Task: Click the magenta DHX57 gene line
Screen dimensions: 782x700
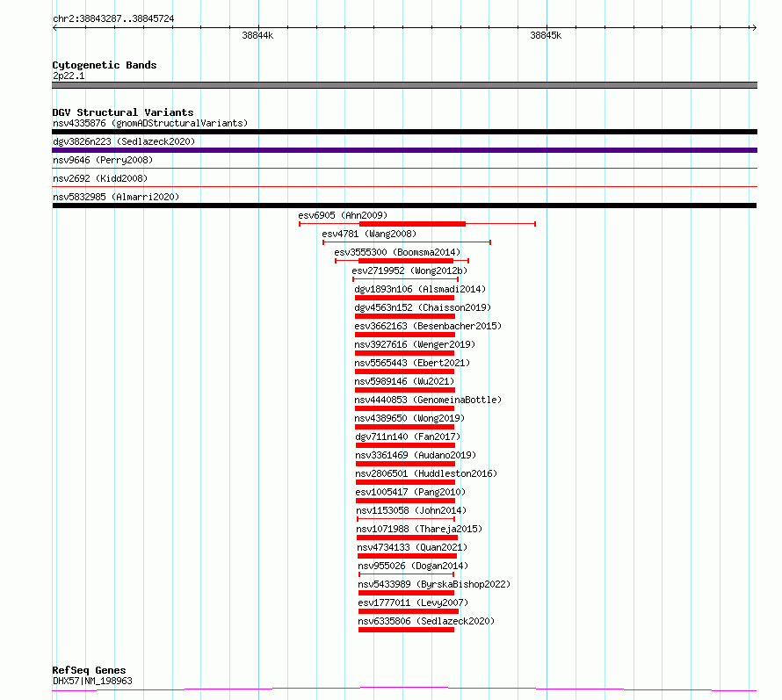Action: pyautogui.click(x=404, y=689)
